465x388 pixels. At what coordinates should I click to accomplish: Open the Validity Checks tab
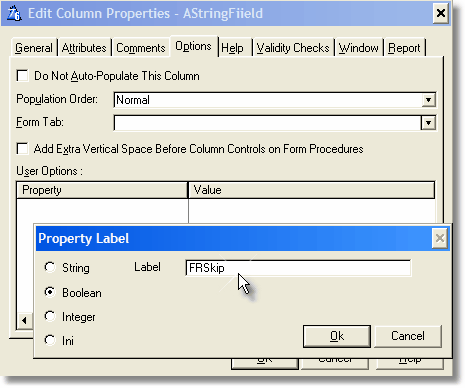[x=293, y=48]
